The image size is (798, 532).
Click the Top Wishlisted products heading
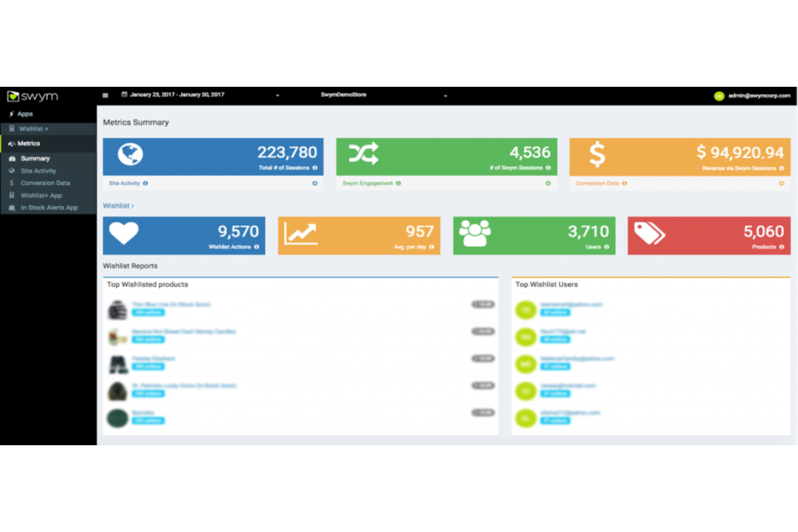pos(148,284)
